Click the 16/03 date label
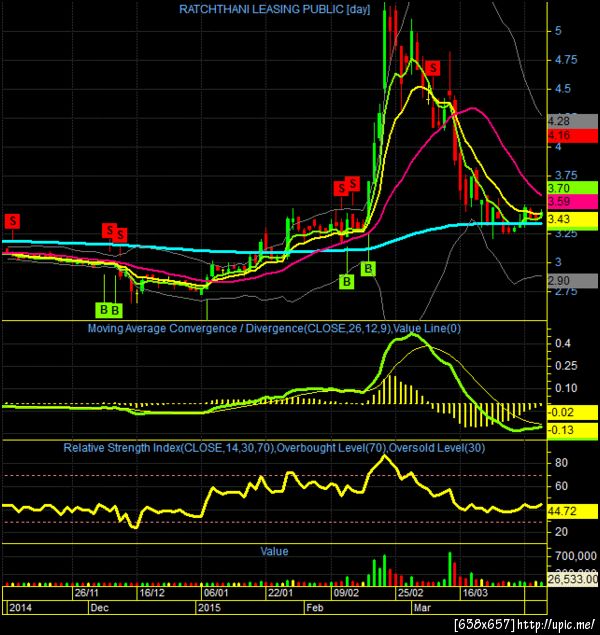Viewport: 600px width, 635px height. point(475,593)
